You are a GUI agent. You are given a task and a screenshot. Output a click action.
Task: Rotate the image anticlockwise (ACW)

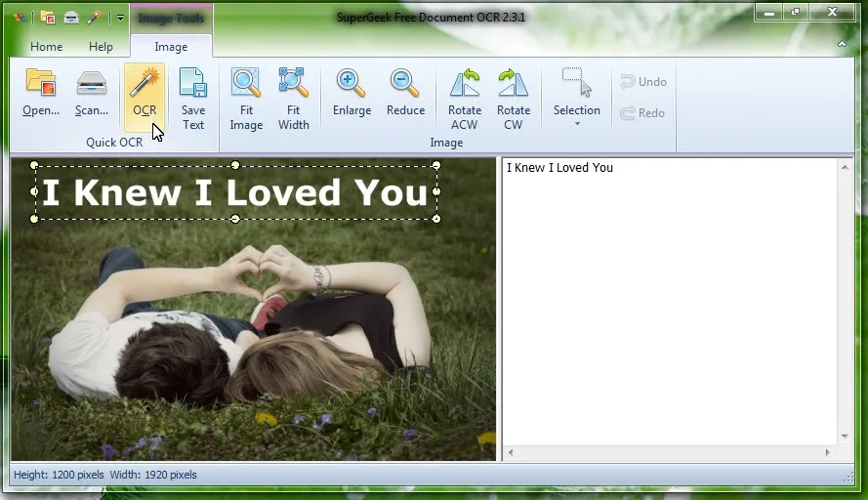(465, 99)
